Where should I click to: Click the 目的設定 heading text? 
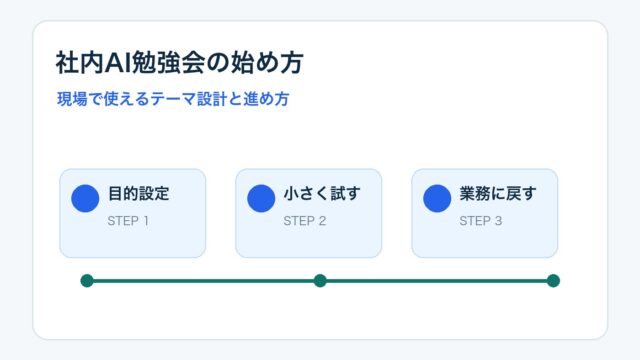tap(138, 193)
